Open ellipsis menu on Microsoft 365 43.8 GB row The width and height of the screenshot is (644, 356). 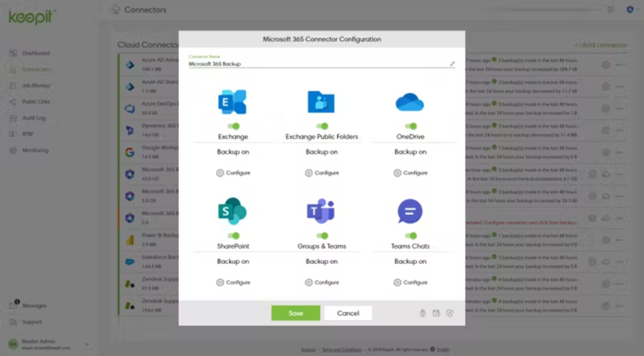(619, 174)
